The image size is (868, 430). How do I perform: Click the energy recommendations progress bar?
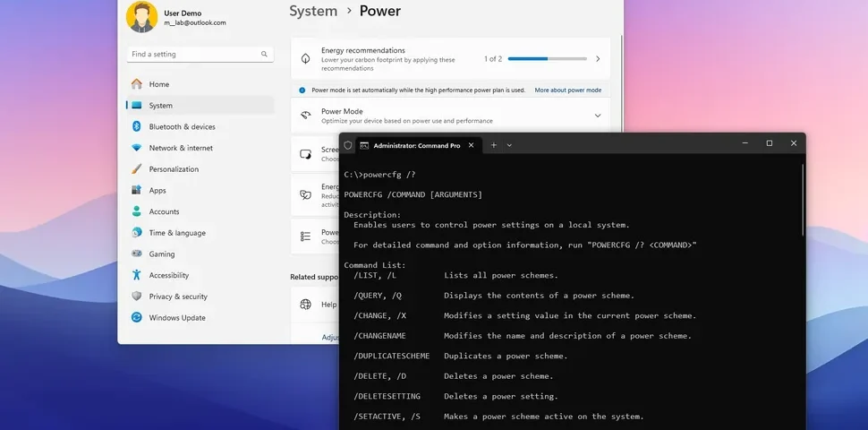point(548,59)
